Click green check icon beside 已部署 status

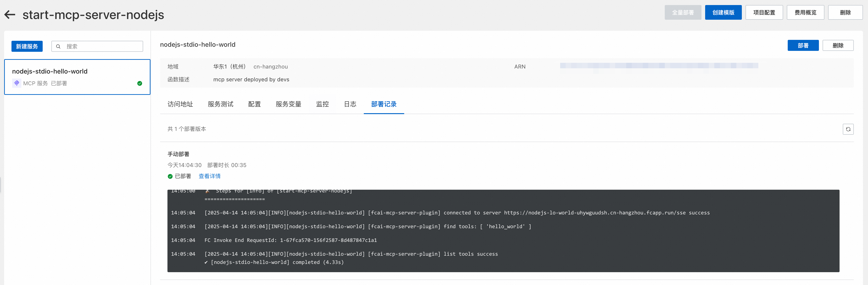[x=170, y=176]
